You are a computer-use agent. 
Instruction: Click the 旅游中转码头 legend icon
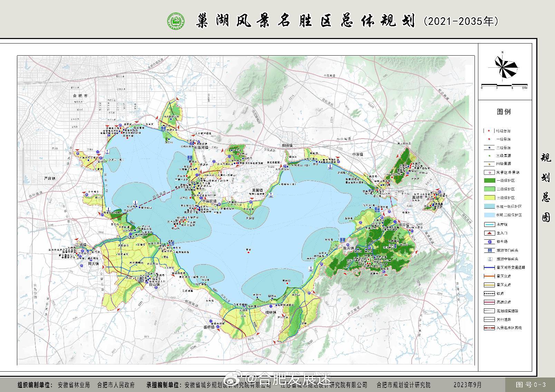(x=489, y=259)
